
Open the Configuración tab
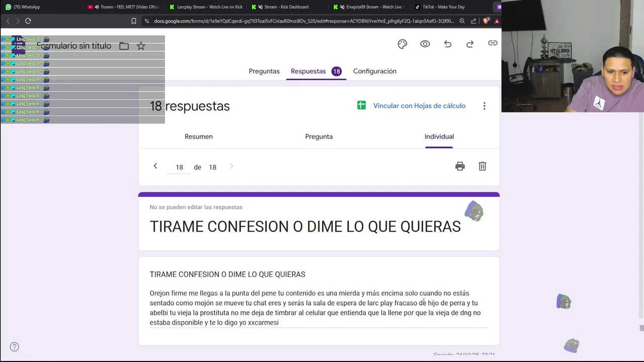tap(375, 71)
